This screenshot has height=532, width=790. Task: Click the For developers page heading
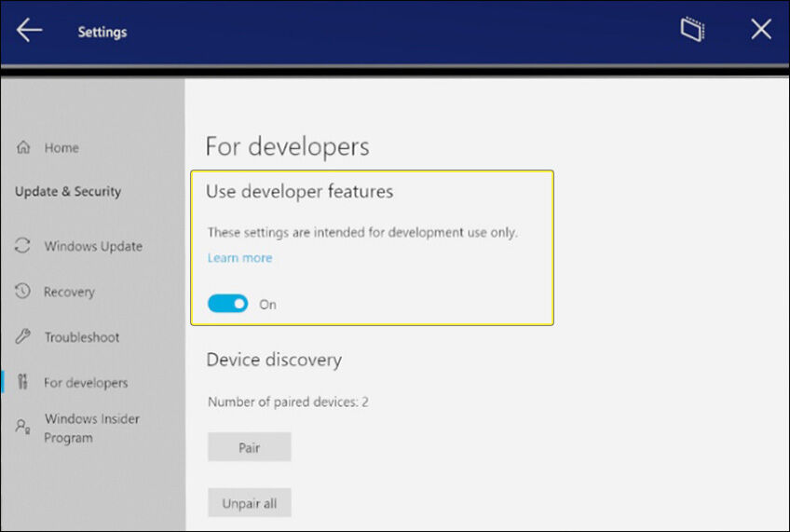pyautogui.click(x=287, y=146)
